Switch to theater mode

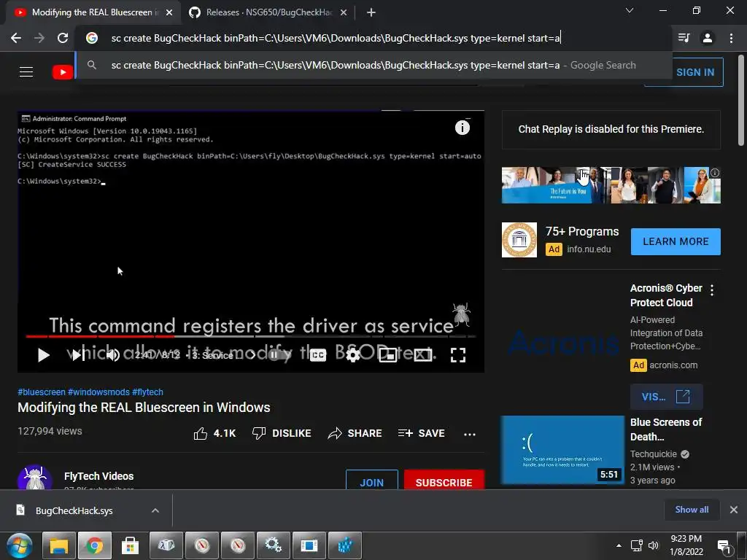(x=422, y=355)
